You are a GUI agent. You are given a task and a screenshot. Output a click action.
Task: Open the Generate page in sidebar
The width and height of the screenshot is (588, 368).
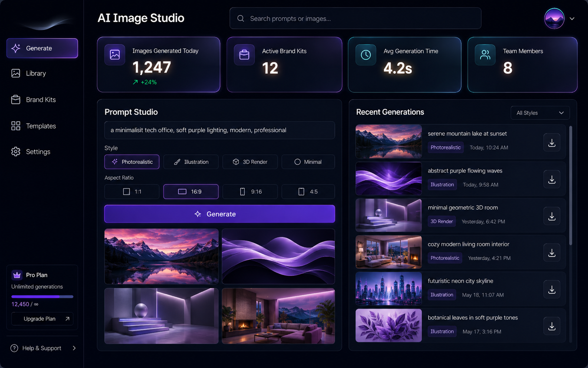[42, 48]
